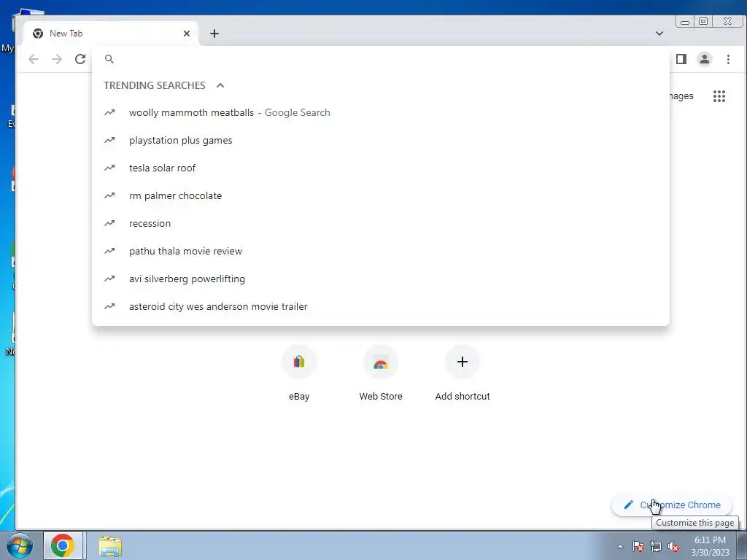
Task: Click the Customize Chrome button
Action: pyautogui.click(x=672, y=505)
